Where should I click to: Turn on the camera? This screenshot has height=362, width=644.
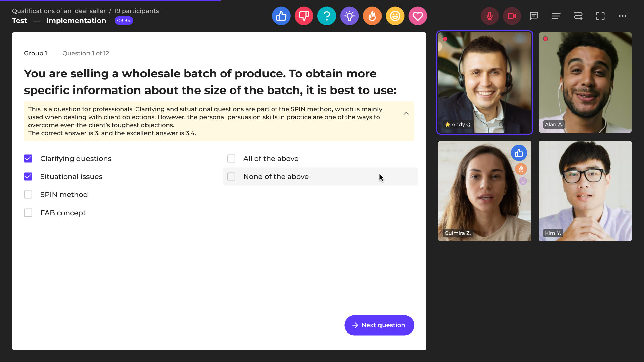click(x=512, y=16)
